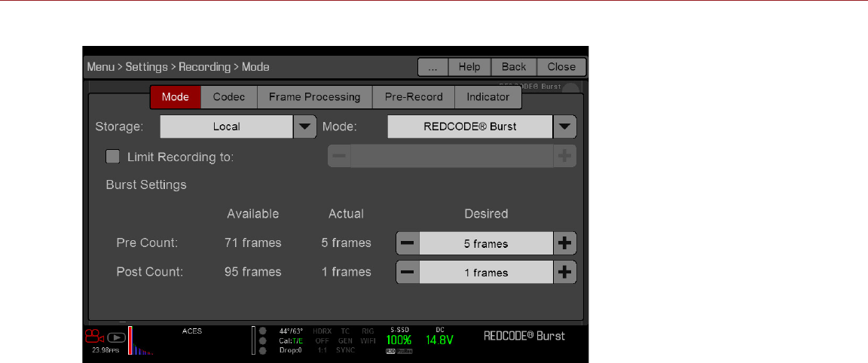Screen dimensions: 868x363
Task: Click the Limit Recording plus button
Action: 564,156
